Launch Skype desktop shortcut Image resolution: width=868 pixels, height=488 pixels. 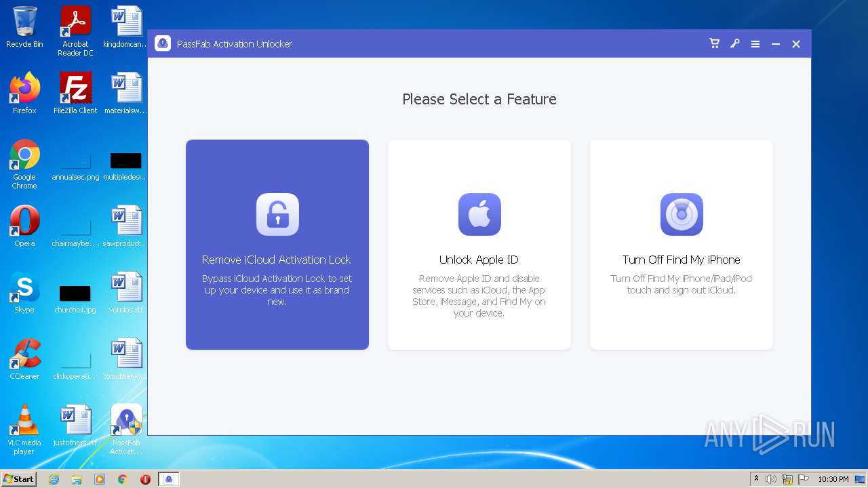click(24, 293)
